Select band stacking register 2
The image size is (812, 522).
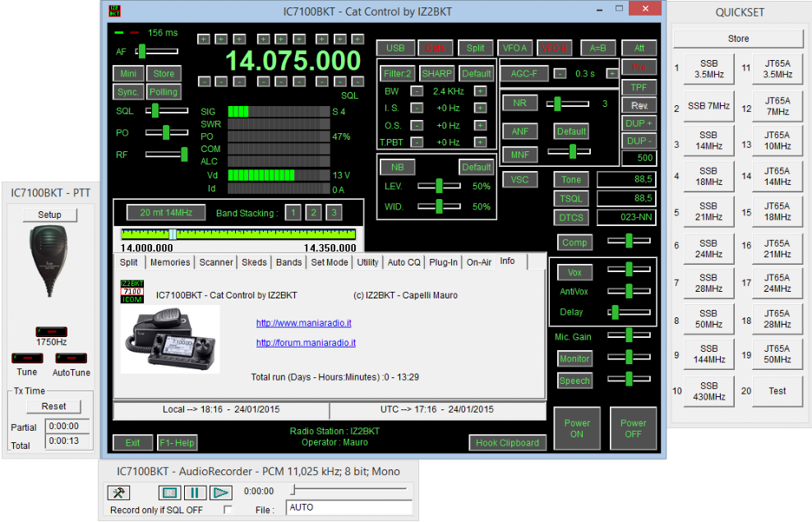tap(313, 213)
